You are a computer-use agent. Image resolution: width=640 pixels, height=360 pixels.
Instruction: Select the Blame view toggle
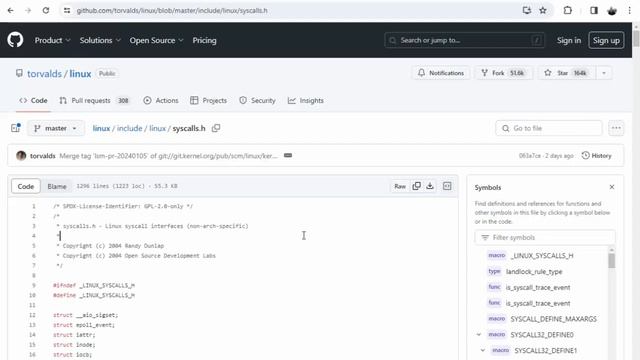pos(57,186)
